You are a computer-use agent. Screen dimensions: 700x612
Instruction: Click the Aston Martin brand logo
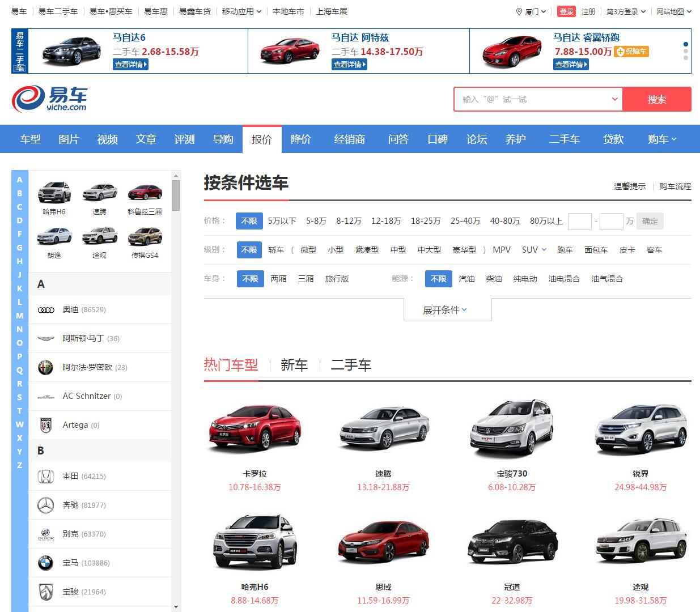(46, 338)
